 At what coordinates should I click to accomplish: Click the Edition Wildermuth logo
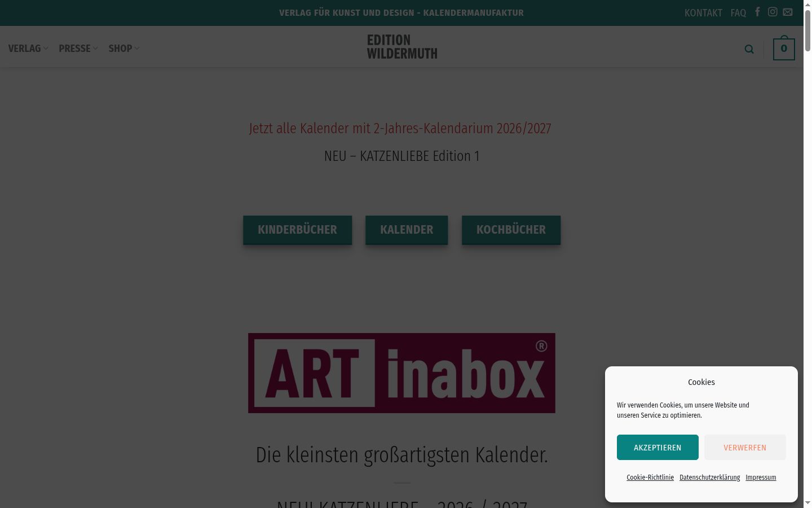pyautogui.click(x=402, y=47)
